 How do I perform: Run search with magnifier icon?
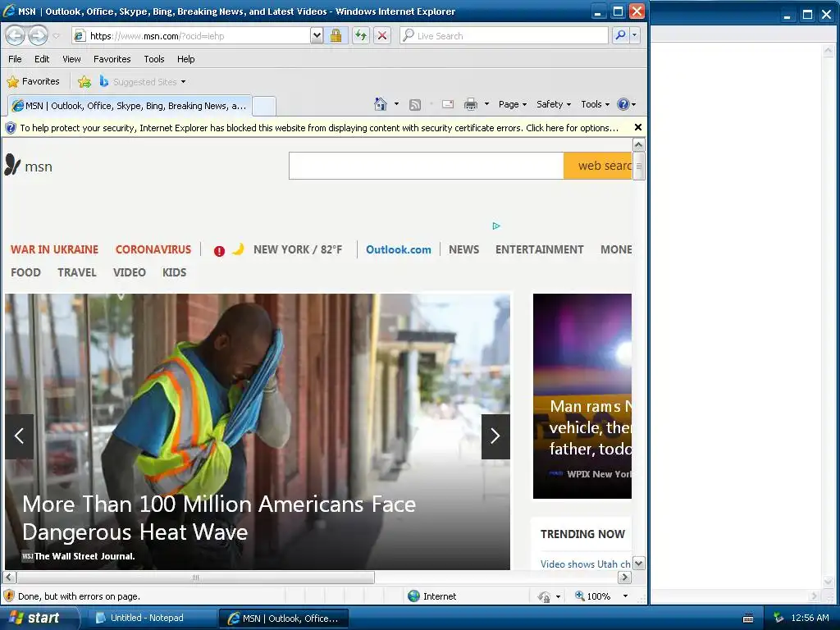pyautogui.click(x=620, y=36)
